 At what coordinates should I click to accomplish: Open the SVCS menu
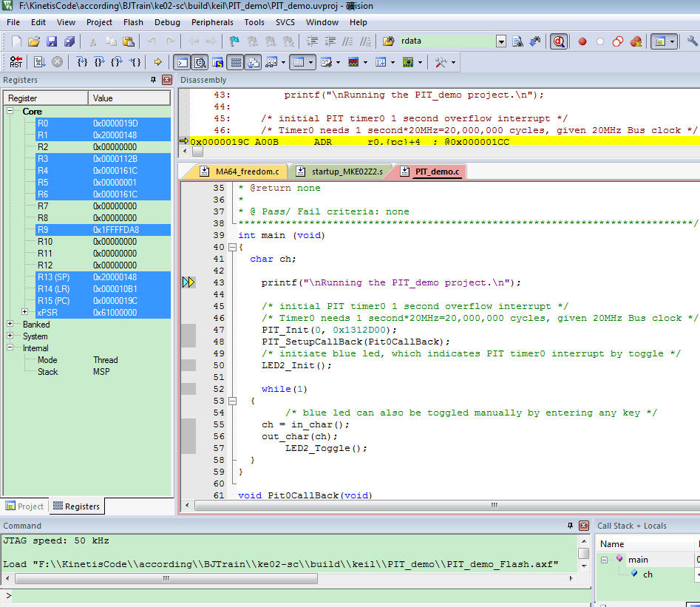[x=285, y=22]
